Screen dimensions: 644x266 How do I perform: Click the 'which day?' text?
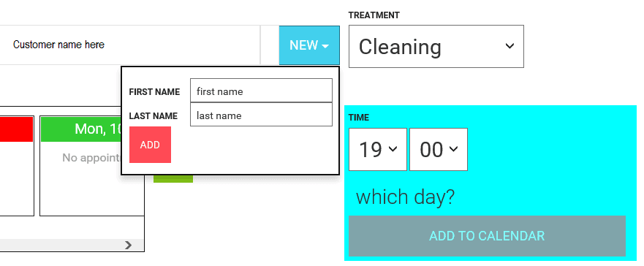[406, 197]
